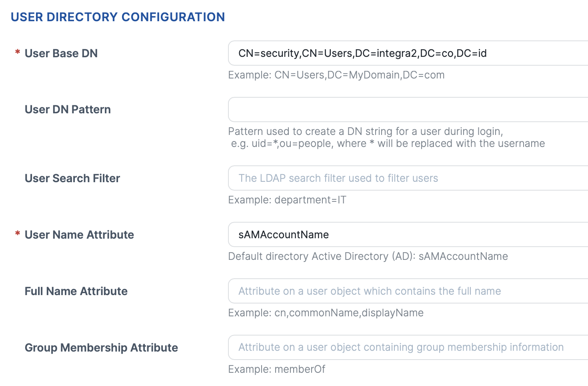The width and height of the screenshot is (588, 386).
Task: Select the User Name Attribute field with sAMAccountName
Action: click(x=408, y=235)
